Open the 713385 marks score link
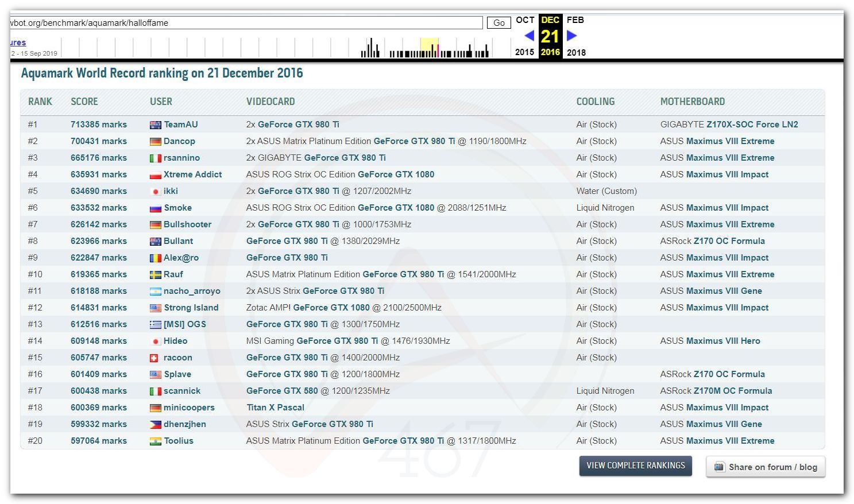This screenshot has height=504, width=854. click(x=98, y=125)
